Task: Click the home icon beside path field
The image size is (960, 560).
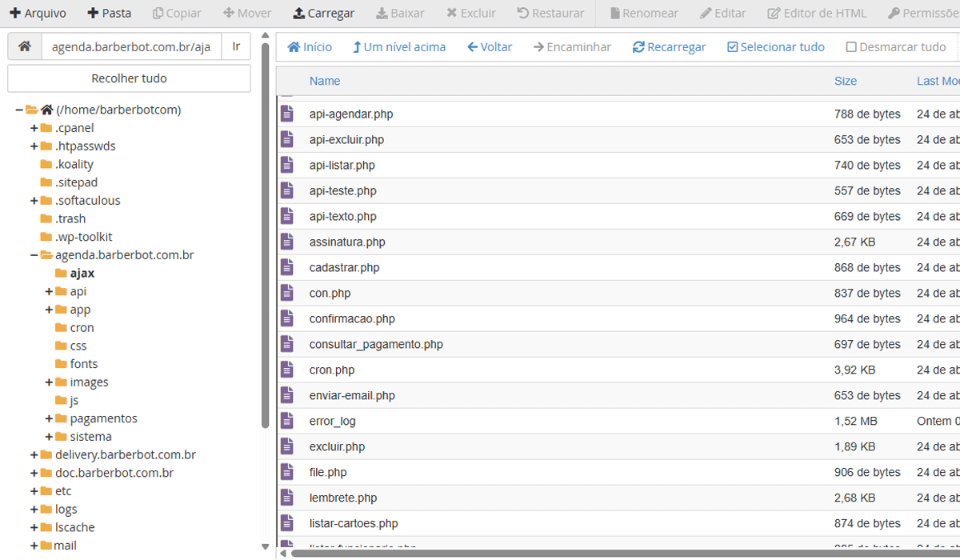Action: [x=25, y=47]
